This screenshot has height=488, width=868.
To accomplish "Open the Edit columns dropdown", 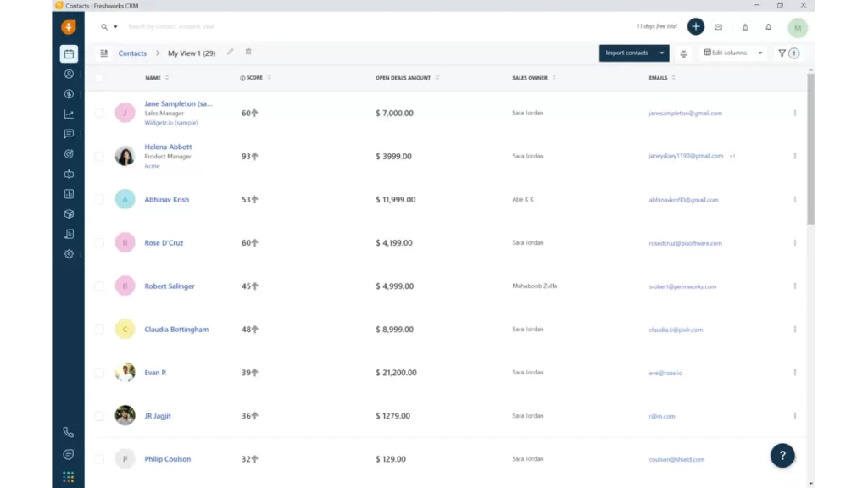I will [731, 53].
